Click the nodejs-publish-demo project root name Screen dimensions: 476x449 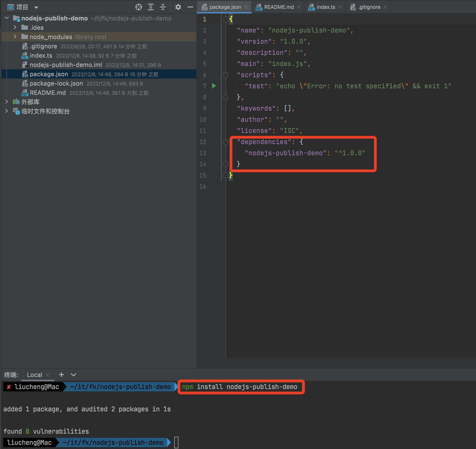(x=54, y=18)
